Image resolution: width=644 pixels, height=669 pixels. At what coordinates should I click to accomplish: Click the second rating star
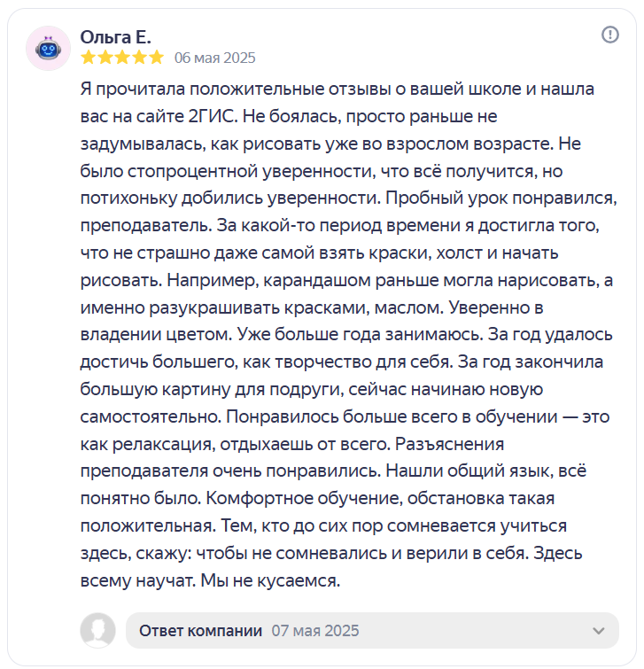point(105,58)
